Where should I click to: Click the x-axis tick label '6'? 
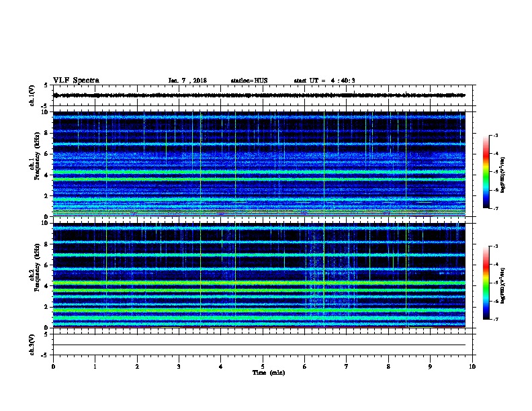[305, 366]
